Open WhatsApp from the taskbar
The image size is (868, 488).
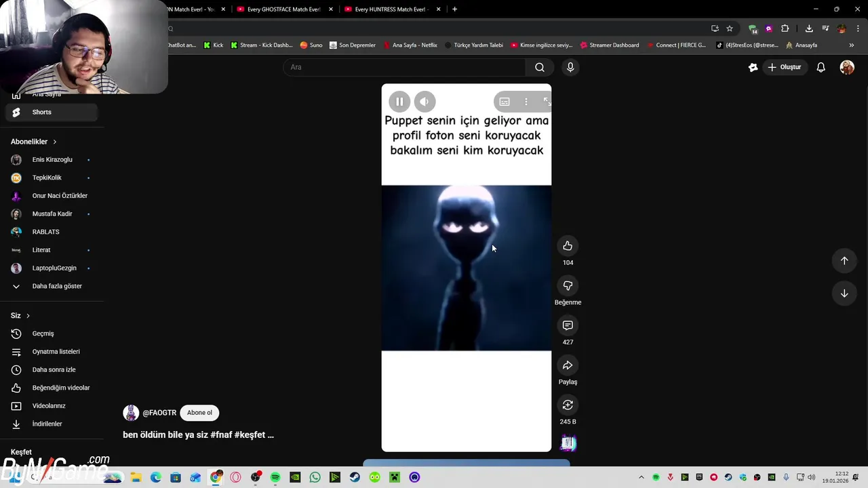coord(315,477)
